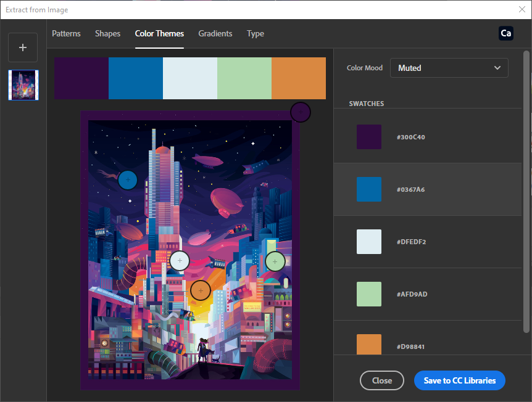Viewport: 532px width, 402px height.
Task: Close the Extract from Image dialog with X
Action: (522, 10)
